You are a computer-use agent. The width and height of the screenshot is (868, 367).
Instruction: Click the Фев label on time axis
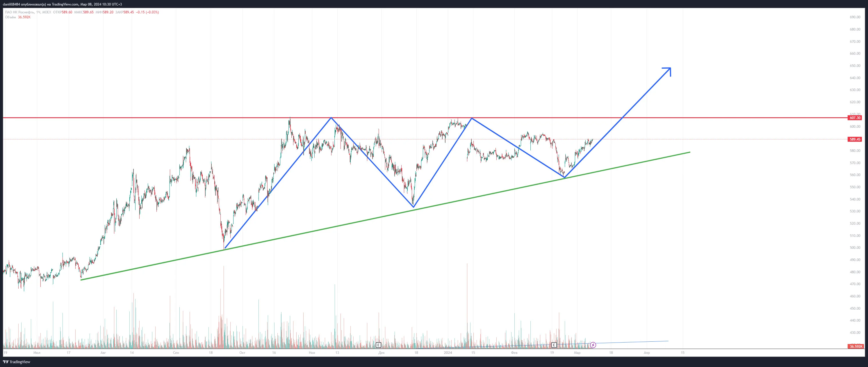[514, 353]
